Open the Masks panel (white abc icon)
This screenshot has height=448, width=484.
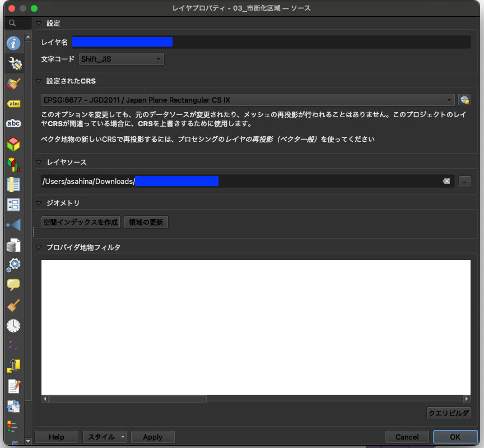coord(13,124)
